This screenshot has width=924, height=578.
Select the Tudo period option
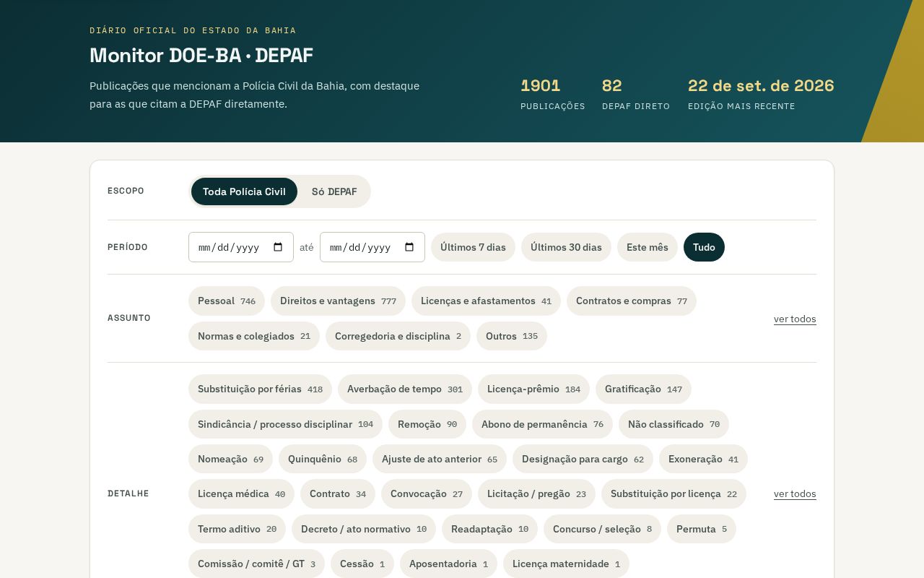[x=704, y=247]
